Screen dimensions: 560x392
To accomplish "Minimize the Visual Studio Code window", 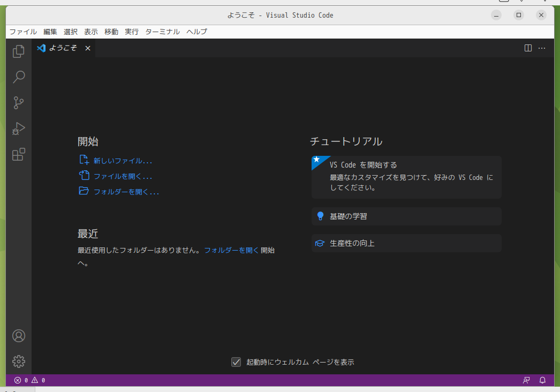I will pos(496,15).
